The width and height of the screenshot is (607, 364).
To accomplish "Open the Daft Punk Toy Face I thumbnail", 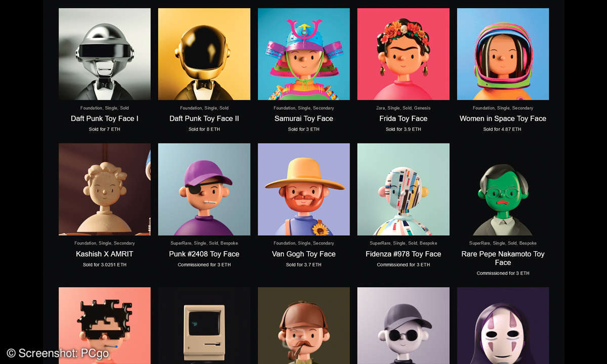I will coord(104,54).
